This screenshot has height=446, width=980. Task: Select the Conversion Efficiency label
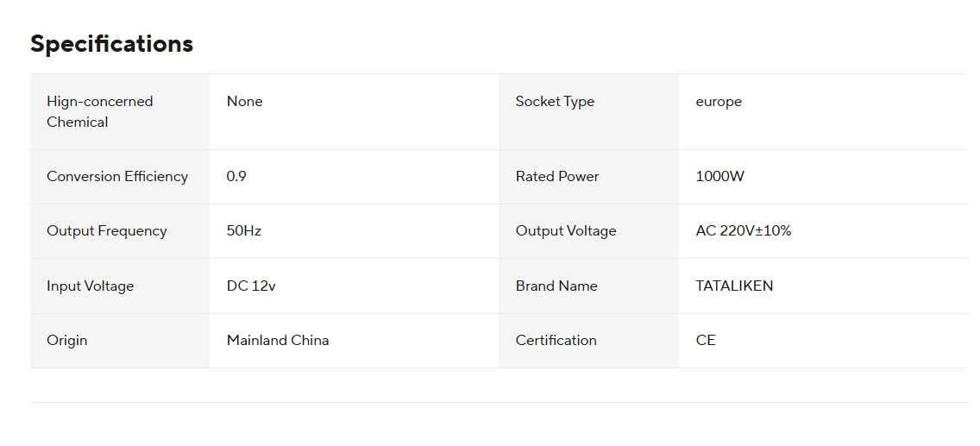click(117, 177)
